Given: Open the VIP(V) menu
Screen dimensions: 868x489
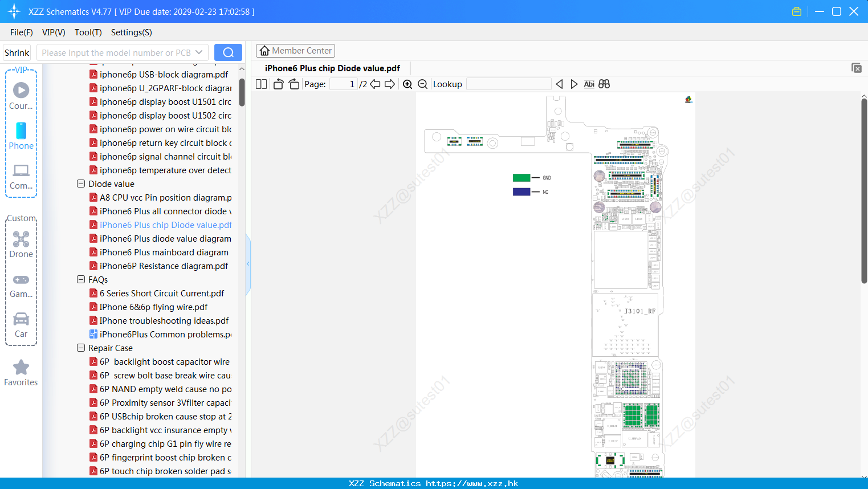Looking at the screenshot, I should pos(54,32).
